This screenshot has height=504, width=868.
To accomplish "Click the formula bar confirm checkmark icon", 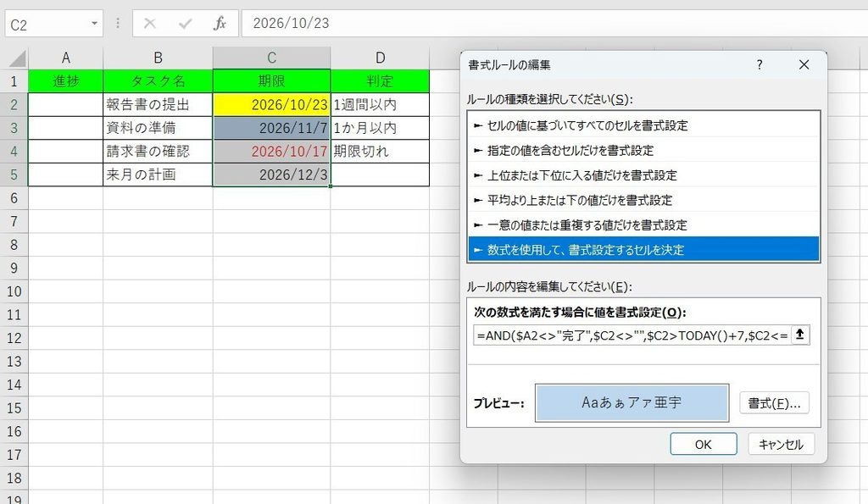I will (x=186, y=23).
